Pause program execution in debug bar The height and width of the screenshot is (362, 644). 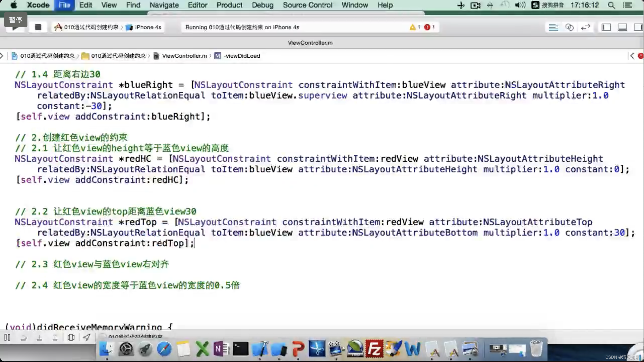click(x=7, y=337)
